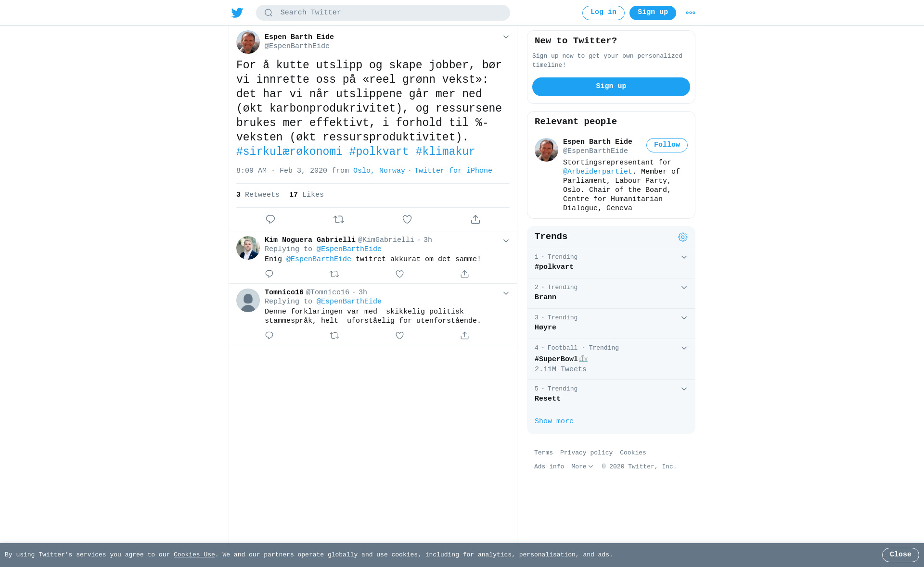The height and width of the screenshot is (567, 924).
Task: Open chevron menu on Kim Gabrielli's reply
Action: pos(506,241)
